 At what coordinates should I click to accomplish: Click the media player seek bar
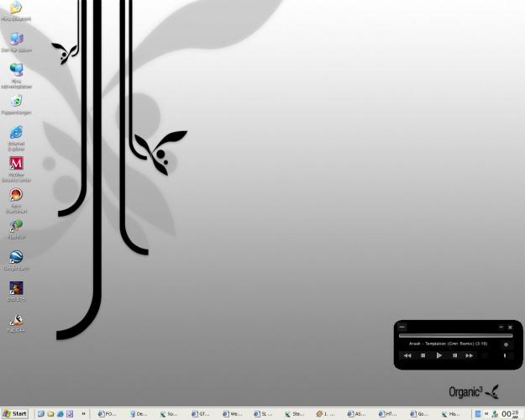click(x=455, y=336)
